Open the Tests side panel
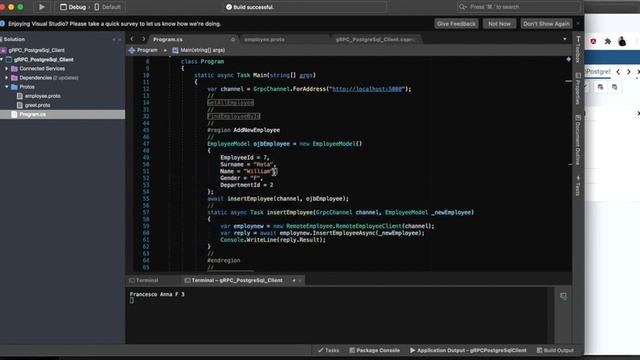The height and width of the screenshot is (360, 640). tap(578, 186)
